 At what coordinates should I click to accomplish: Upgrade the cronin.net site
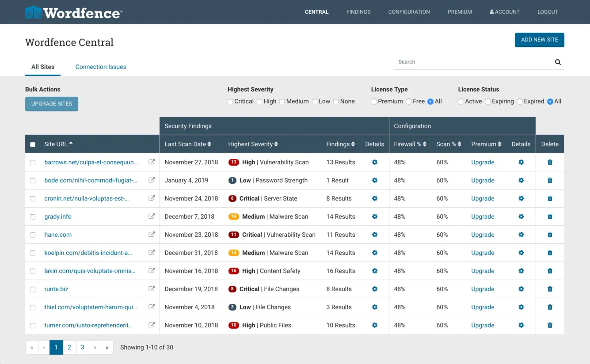(482, 198)
